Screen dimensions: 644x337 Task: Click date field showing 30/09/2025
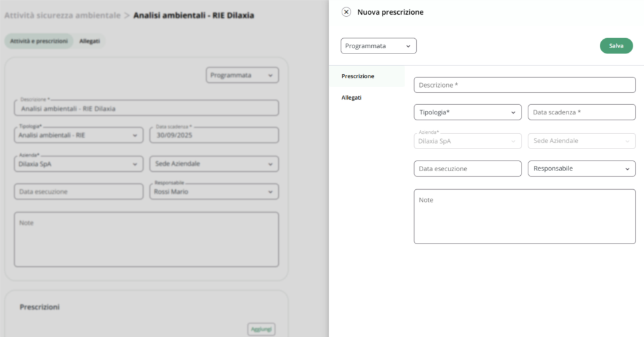(214, 135)
